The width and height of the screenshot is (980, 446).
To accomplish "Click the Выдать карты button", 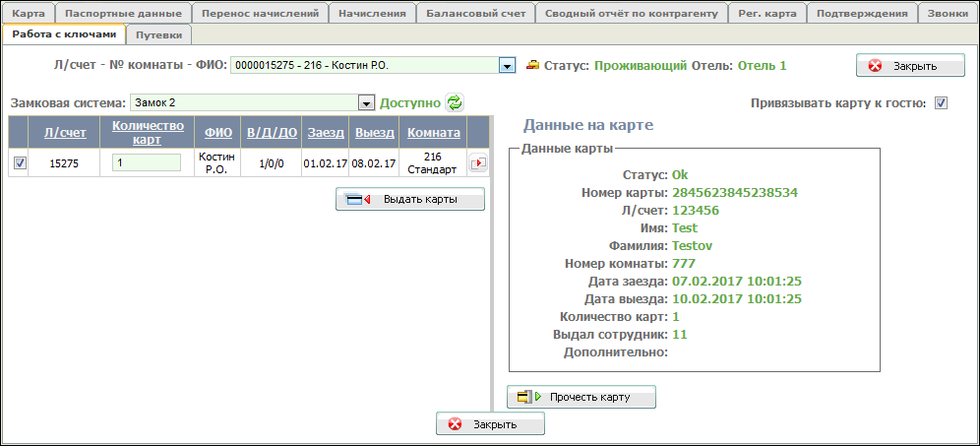I will tap(410, 200).
